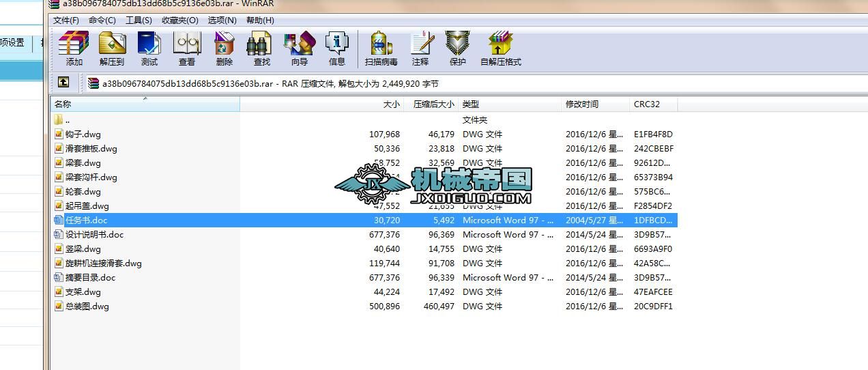Open the 帮助(H) menu

(x=260, y=20)
